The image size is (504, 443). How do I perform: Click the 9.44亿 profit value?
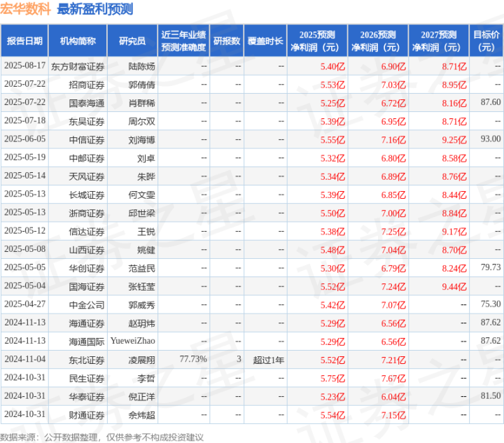tap(454, 286)
